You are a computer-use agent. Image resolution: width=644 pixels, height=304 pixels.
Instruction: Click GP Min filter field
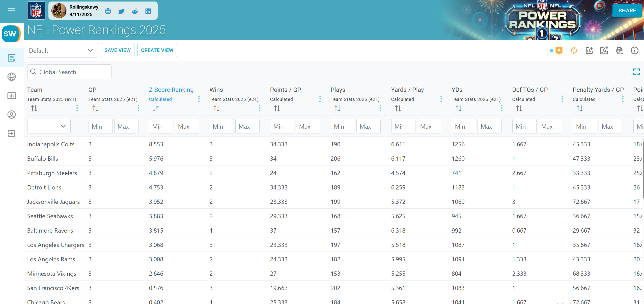100,126
